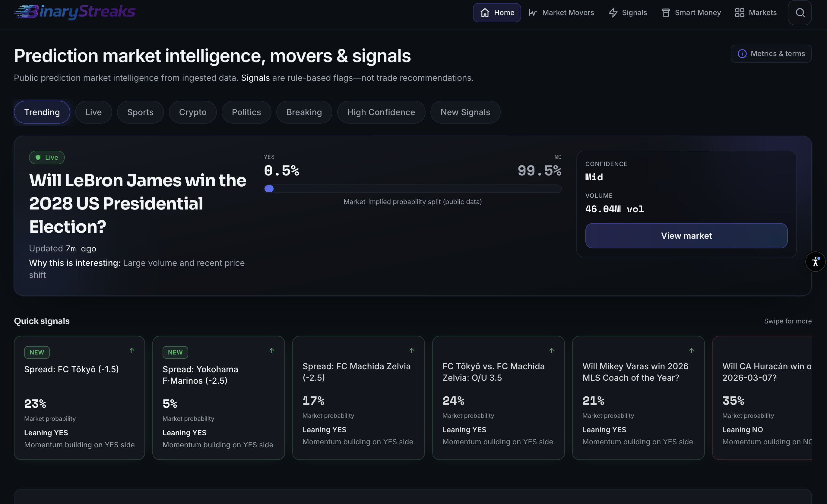Open the accessibility widget icon
This screenshot has height=504, width=827.
coord(815,261)
